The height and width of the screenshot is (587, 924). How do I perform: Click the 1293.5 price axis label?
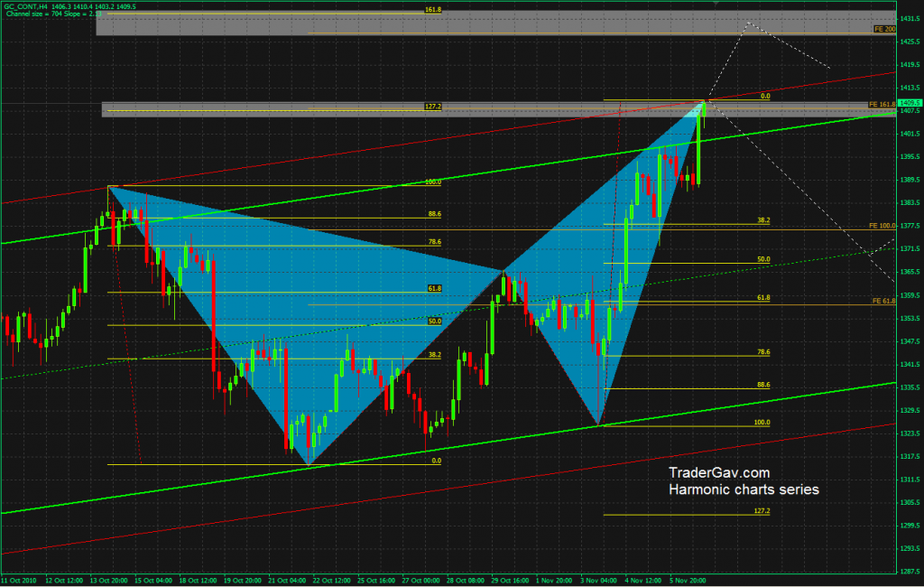tap(910, 549)
